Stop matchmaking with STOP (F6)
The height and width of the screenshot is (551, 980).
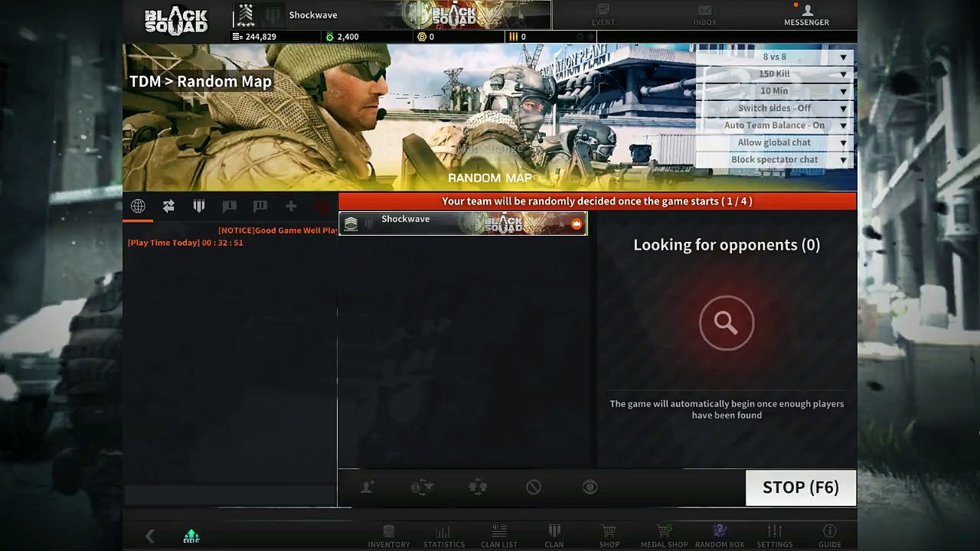[801, 487]
